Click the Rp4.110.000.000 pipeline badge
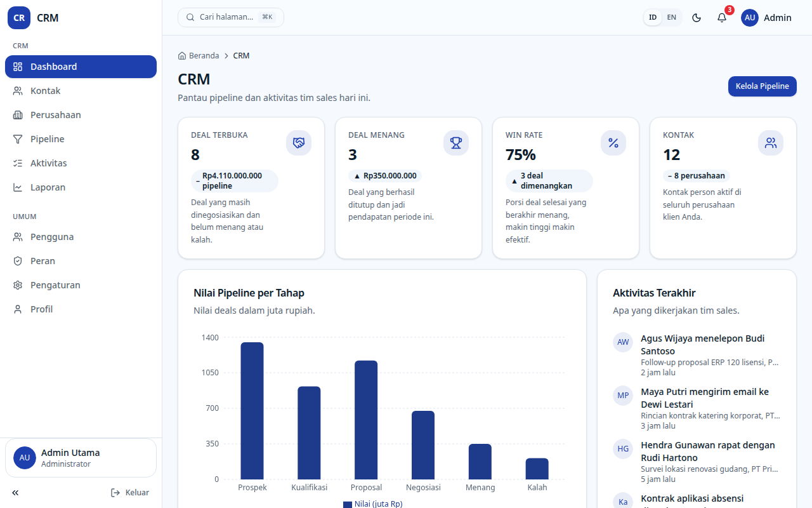This screenshot has height=508, width=812. click(x=235, y=181)
